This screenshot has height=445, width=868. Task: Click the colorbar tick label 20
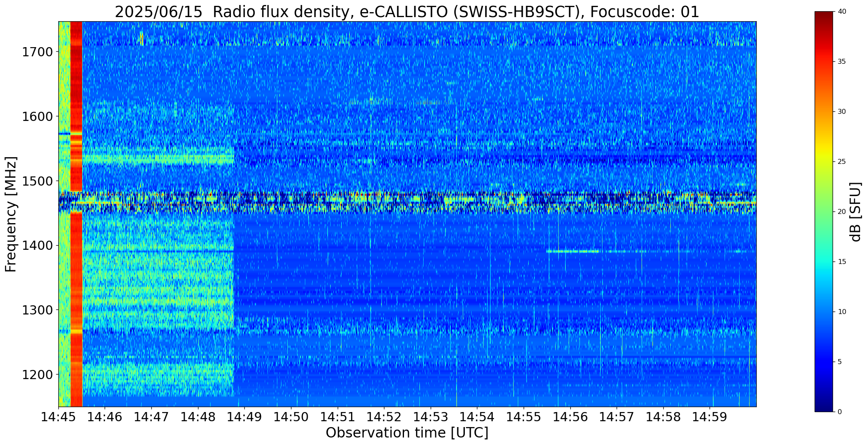point(841,212)
